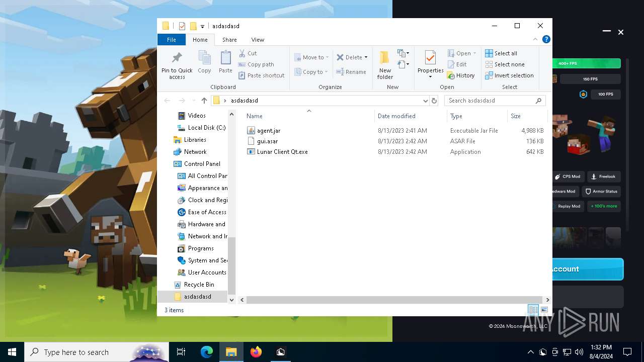Select the gui.asar file
644x362 pixels.
coord(267,141)
